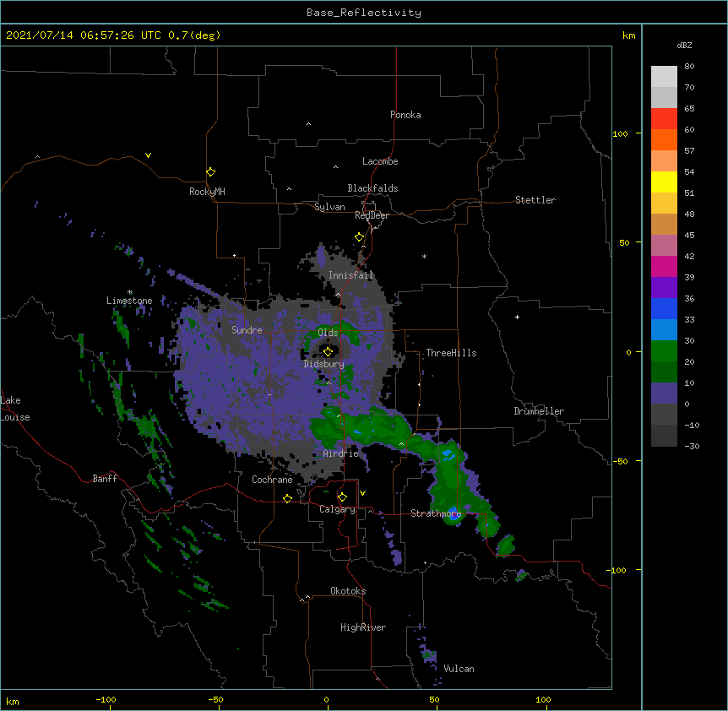Click the white asterisk marker above Limestone
This screenshot has height=711, width=728.
tap(130, 292)
